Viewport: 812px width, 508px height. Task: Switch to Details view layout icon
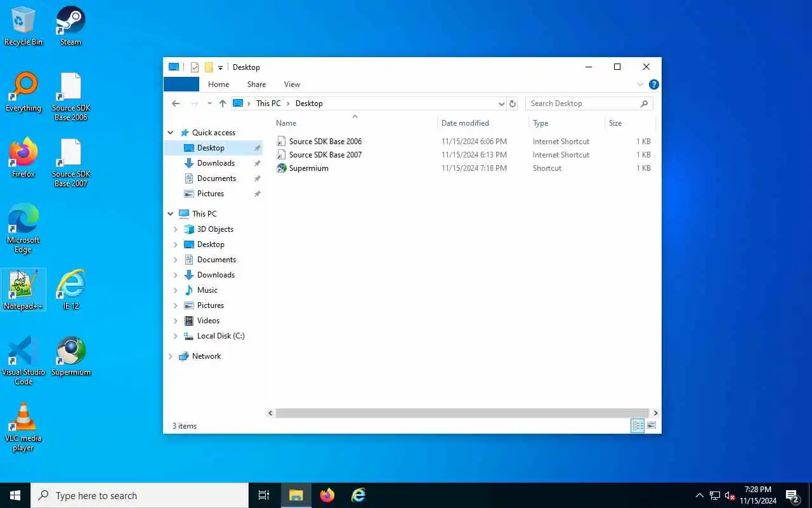tap(638, 426)
